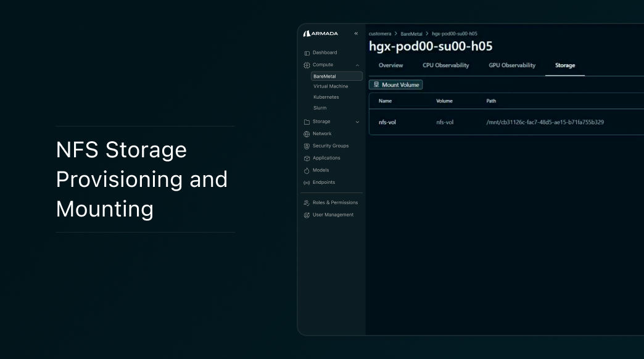
Task: Select Kubernetes under Compute
Action: [x=326, y=97]
